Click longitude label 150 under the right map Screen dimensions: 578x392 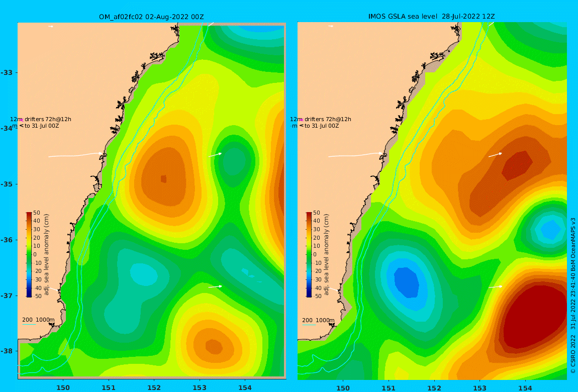pos(343,388)
